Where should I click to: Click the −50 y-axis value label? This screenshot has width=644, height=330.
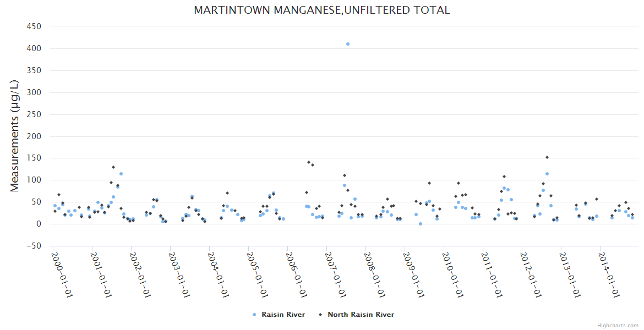pos(34,246)
